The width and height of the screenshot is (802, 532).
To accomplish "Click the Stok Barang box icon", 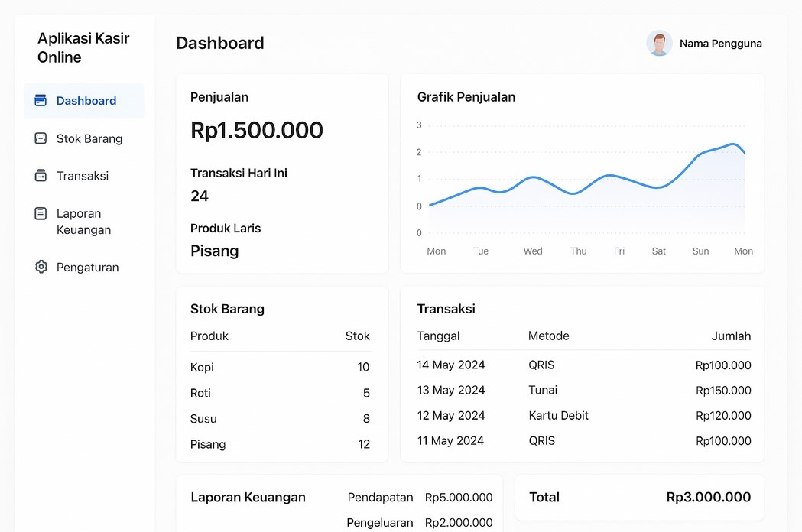I will 40,138.
